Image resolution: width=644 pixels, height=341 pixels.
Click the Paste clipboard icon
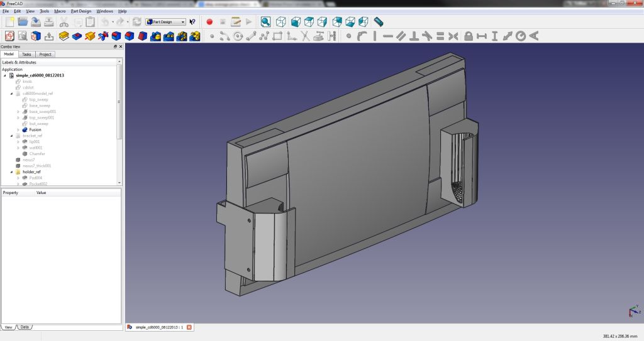(90, 22)
